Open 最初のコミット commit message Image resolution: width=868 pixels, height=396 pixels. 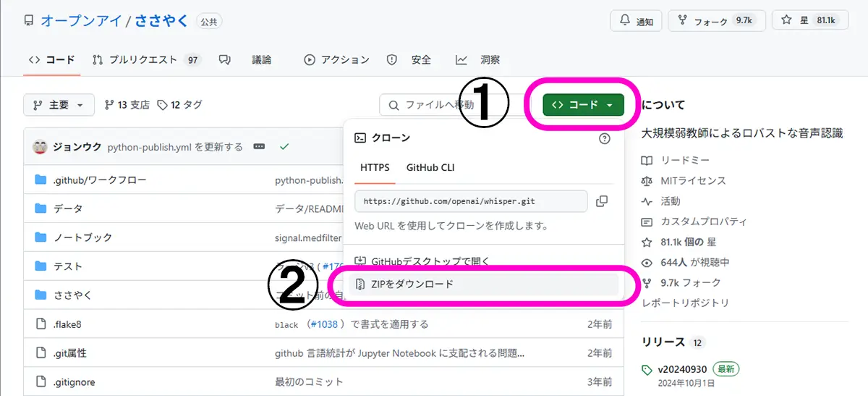click(x=309, y=382)
